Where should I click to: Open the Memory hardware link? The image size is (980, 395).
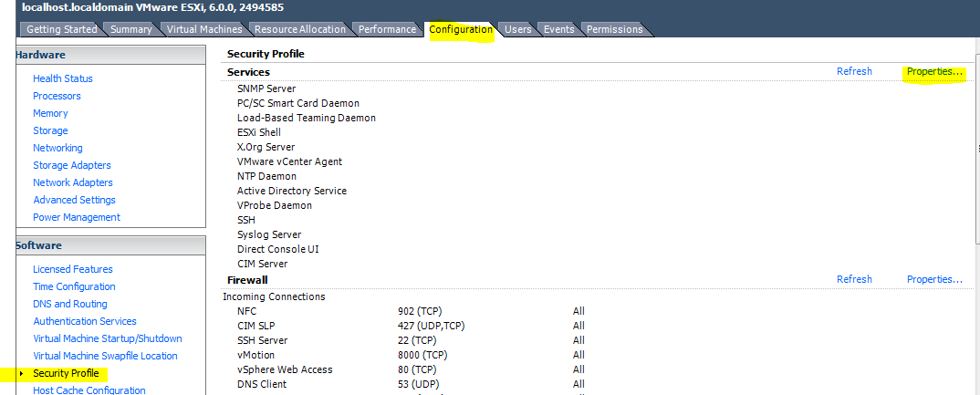(x=50, y=113)
